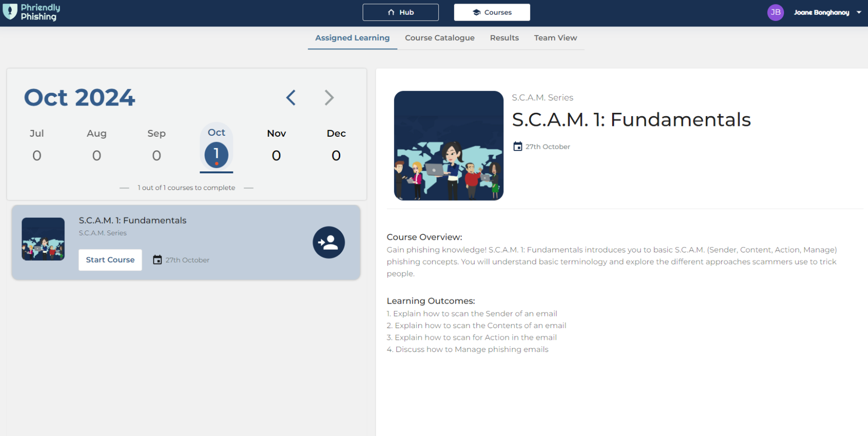Open the Courses page button
Screen dimensions: 868x436
(492, 12)
